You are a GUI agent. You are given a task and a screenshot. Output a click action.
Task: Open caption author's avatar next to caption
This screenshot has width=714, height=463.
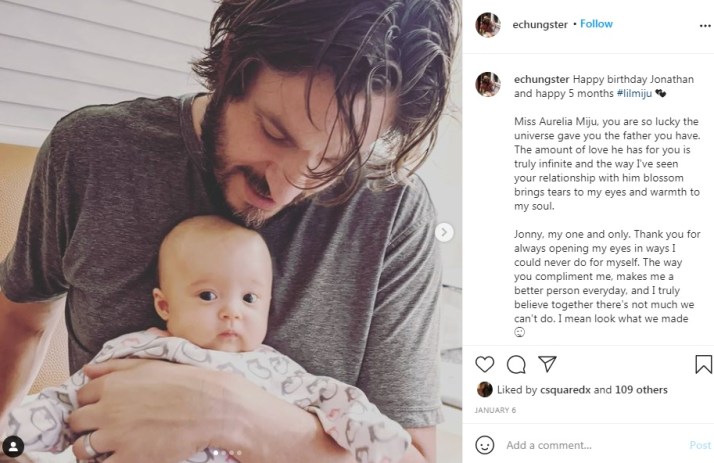click(488, 84)
